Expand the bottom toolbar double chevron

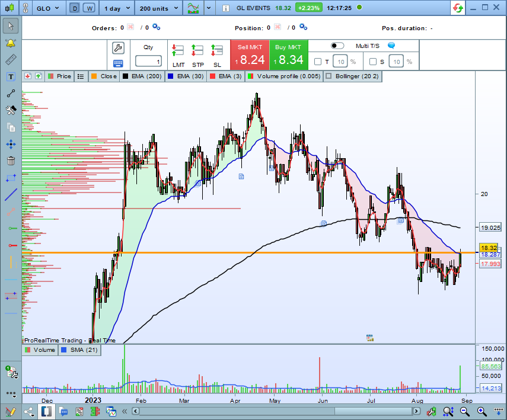pyautogui.click(x=125, y=412)
